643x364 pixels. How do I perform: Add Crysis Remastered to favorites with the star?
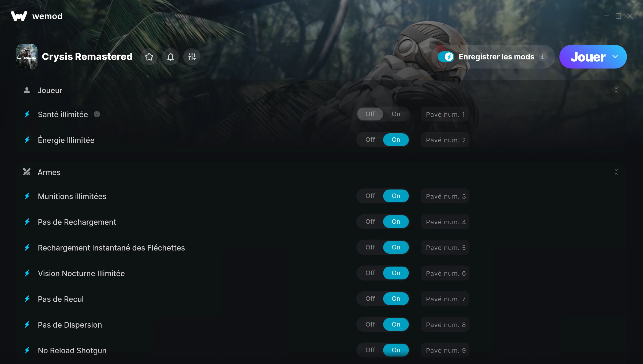tap(149, 57)
